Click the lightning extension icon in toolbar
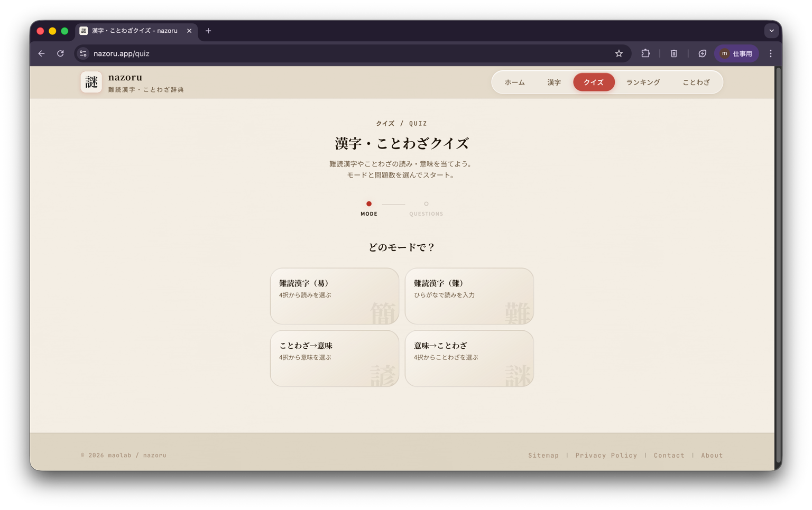Screen dimensions: 812x510 [702, 53]
